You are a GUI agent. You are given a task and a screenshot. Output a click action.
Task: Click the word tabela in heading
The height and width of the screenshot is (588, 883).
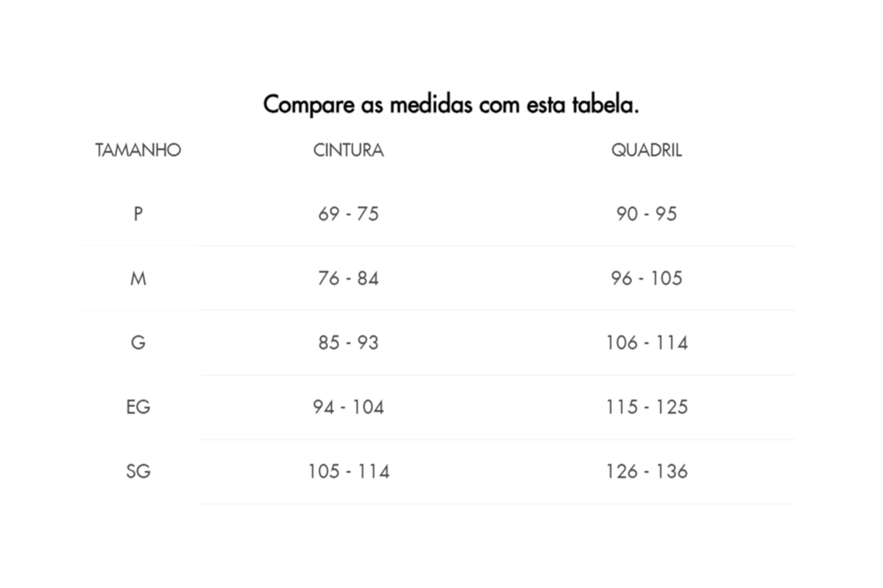(x=604, y=105)
